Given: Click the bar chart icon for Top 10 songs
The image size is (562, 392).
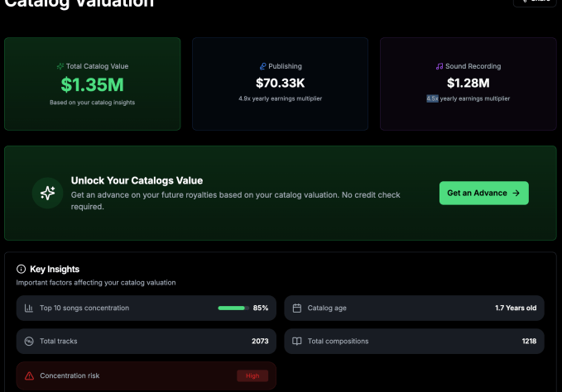Looking at the screenshot, I should [29, 308].
